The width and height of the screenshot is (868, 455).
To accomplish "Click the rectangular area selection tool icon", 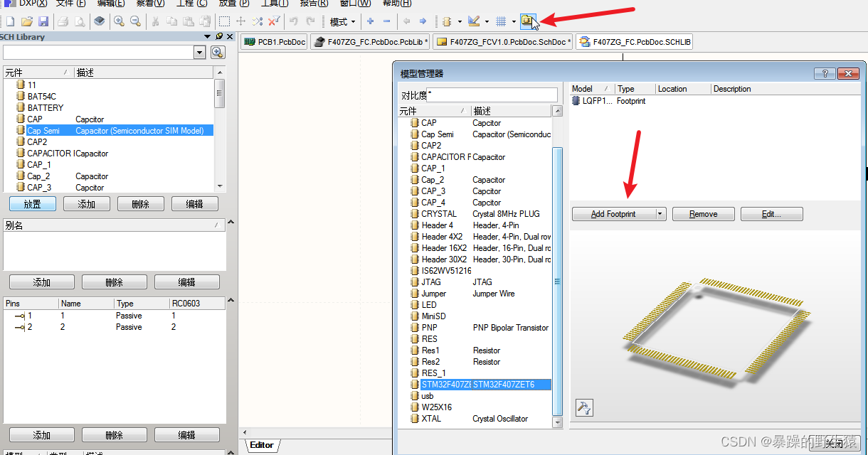I will 224,21.
